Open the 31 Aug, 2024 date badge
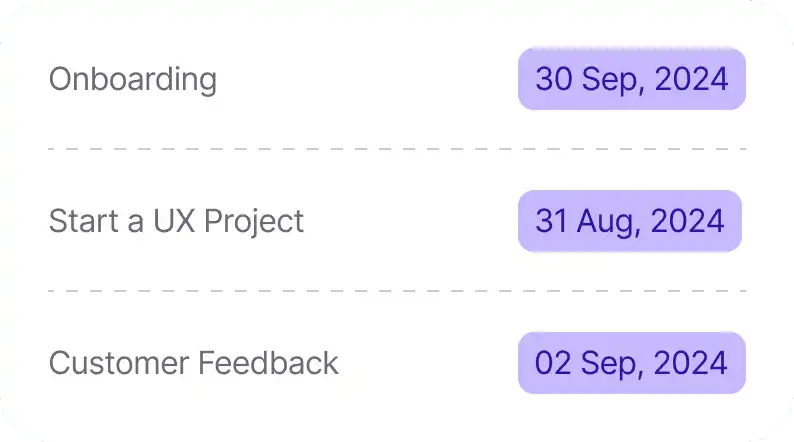 point(629,221)
